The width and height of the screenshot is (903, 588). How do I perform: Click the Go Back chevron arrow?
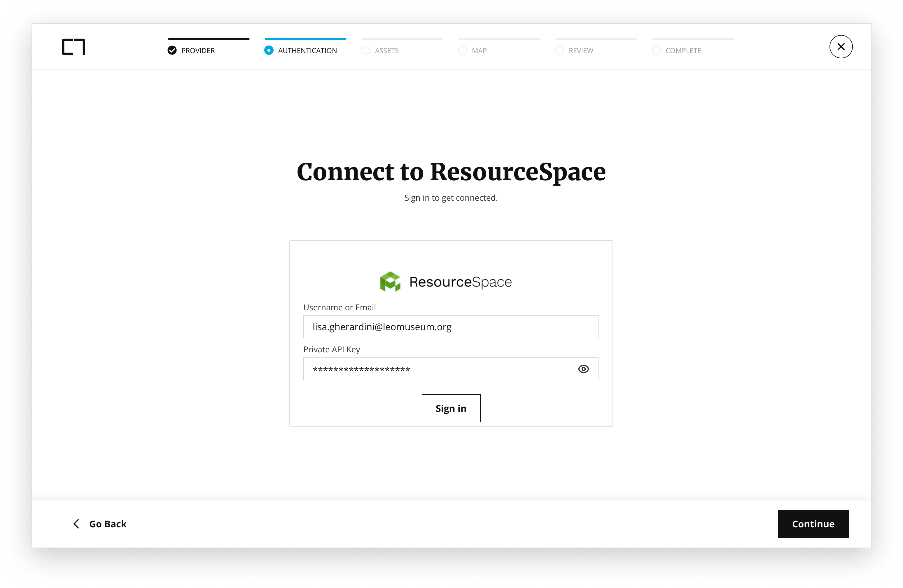point(76,524)
